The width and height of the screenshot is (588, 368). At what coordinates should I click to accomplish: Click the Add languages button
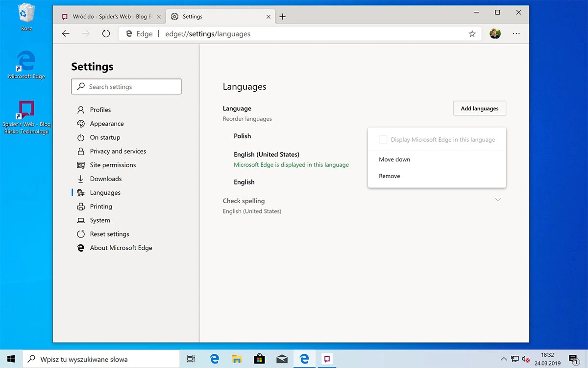click(x=480, y=108)
